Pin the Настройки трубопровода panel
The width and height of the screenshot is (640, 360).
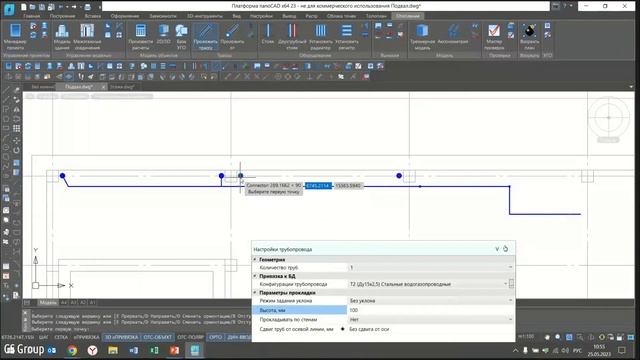point(506,249)
